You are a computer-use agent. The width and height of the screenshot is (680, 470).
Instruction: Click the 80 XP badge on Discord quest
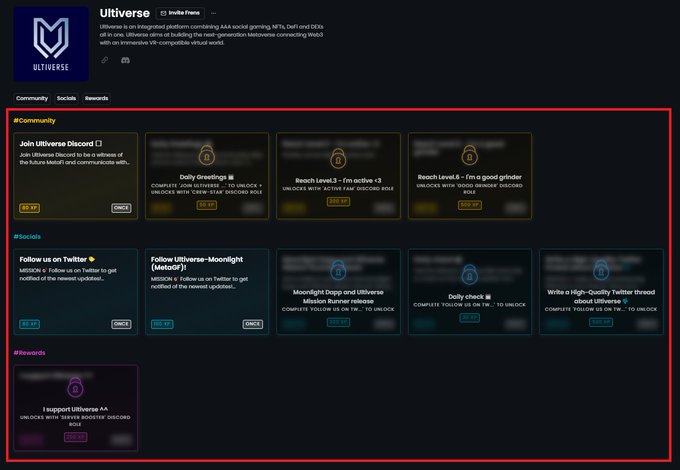click(x=29, y=208)
